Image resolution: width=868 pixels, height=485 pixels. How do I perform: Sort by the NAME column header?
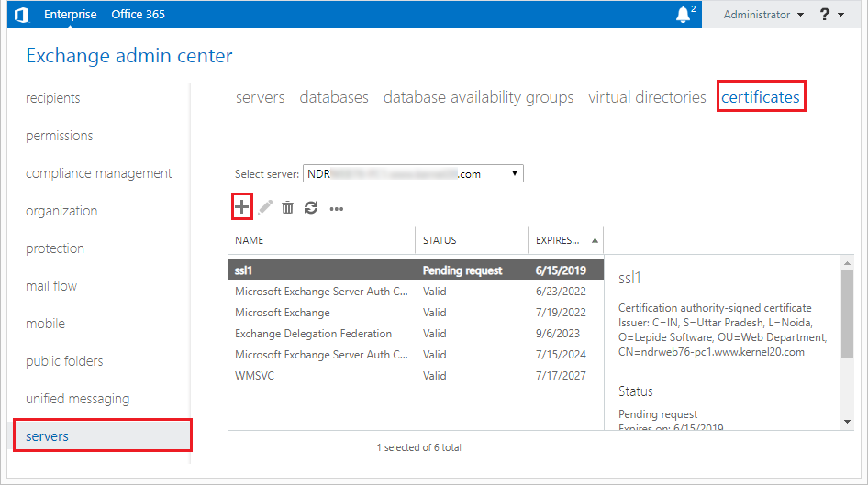pyautogui.click(x=321, y=240)
